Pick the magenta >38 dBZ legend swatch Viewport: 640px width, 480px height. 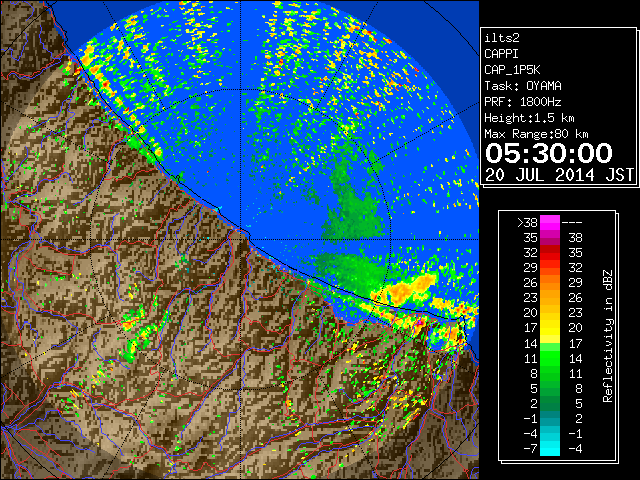pyautogui.click(x=550, y=222)
